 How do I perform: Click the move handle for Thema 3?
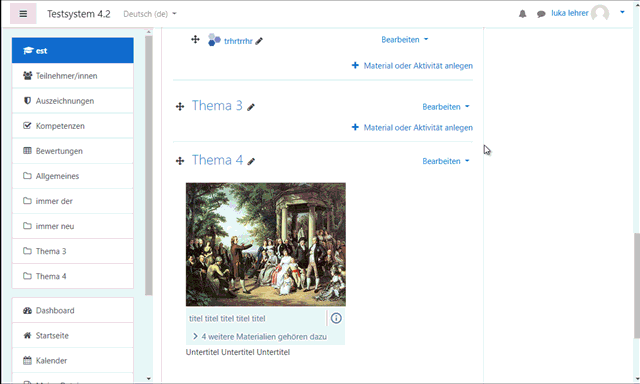point(180,107)
